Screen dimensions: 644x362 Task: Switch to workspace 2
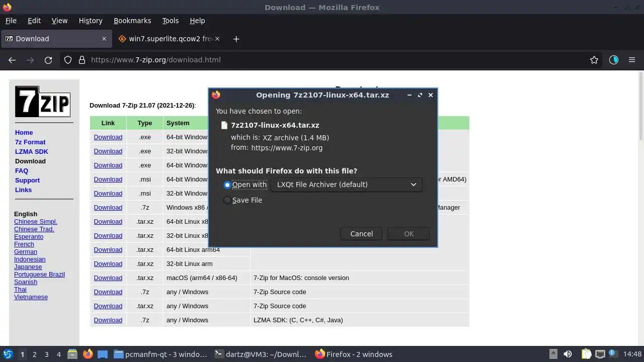(34, 354)
